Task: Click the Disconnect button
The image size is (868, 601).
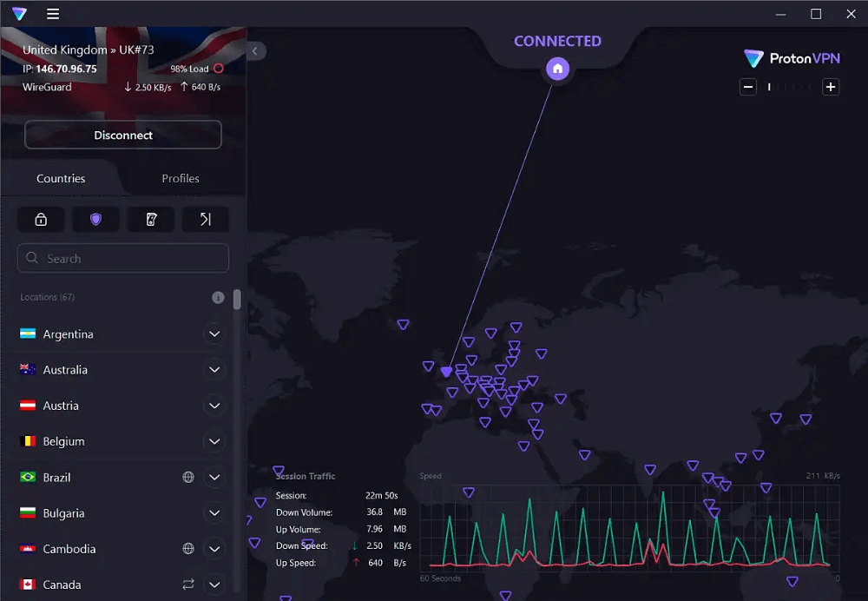Action: [123, 135]
